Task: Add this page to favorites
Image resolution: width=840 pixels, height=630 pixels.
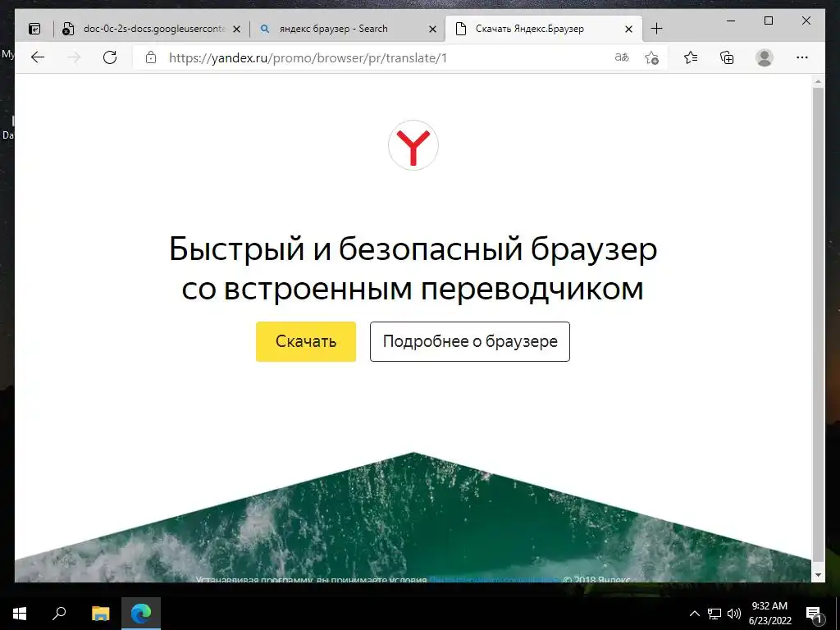Action: [651, 57]
